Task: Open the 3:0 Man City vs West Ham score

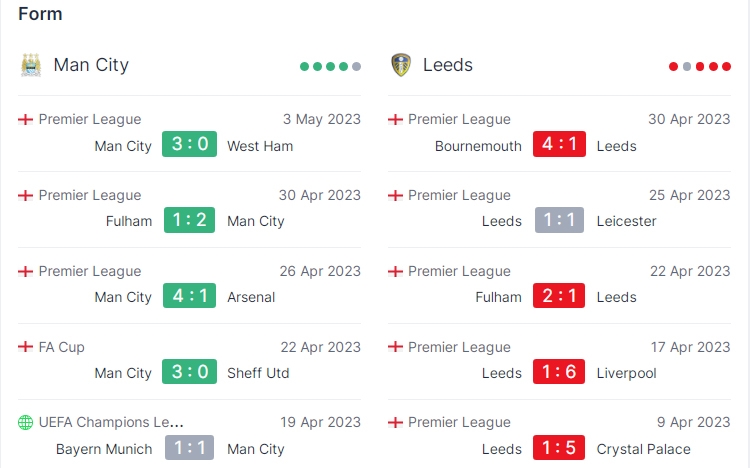Action: (189, 144)
